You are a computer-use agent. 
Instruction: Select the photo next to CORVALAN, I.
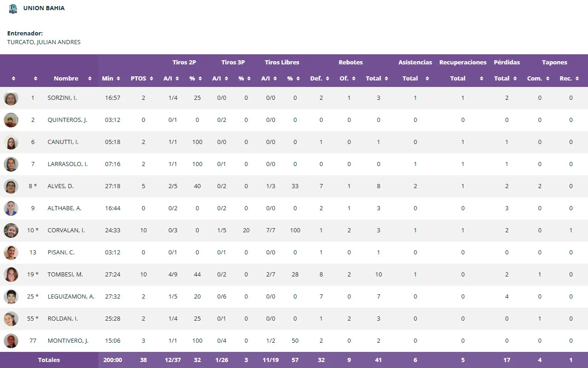11,230
